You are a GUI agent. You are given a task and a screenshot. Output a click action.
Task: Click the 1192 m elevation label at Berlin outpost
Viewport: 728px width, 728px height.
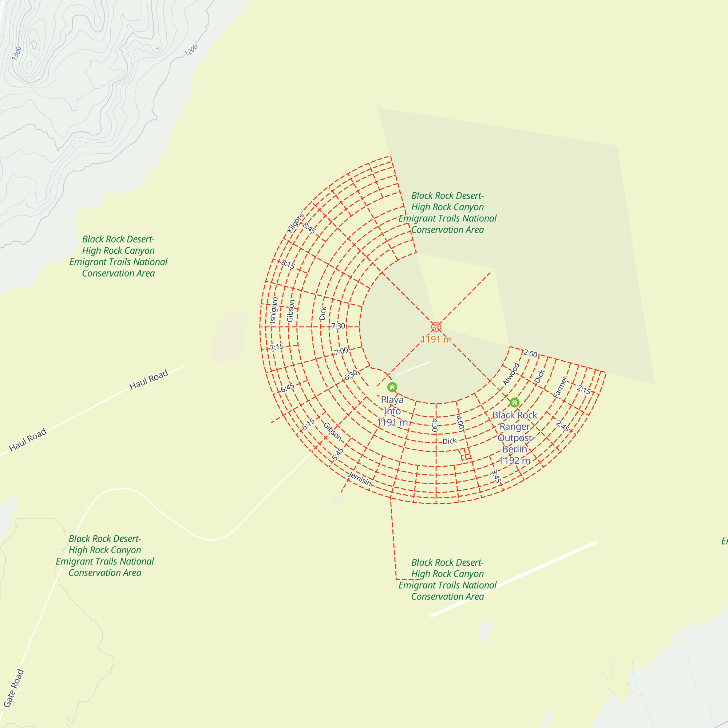(514, 461)
